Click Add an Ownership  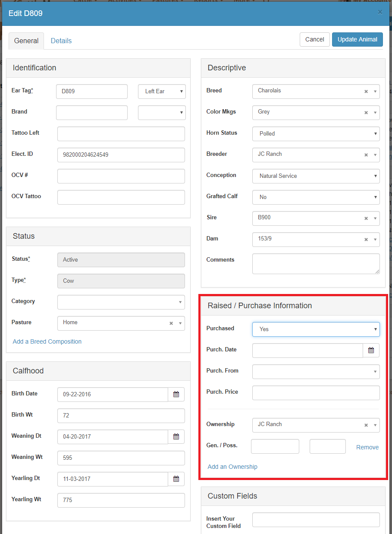click(x=232, y=467)
